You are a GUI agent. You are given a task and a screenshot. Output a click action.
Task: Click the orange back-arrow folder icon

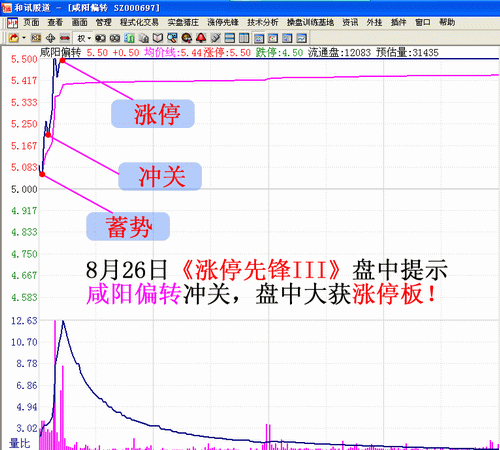(14, 38)
